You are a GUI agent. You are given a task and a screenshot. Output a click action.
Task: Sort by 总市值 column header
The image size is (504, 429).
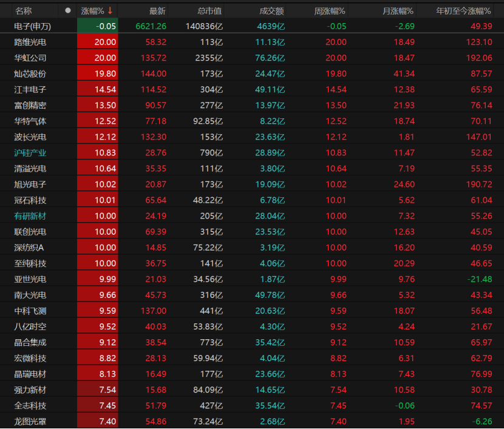pos(210,11)
